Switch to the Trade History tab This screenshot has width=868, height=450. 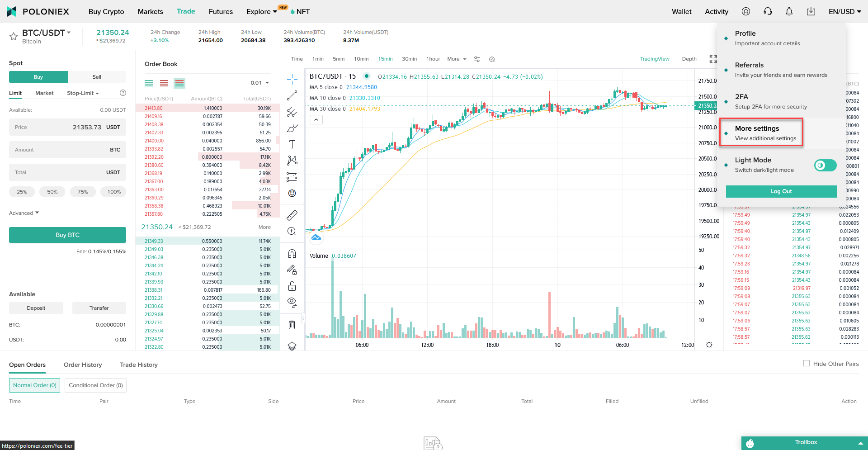[139, 365]
